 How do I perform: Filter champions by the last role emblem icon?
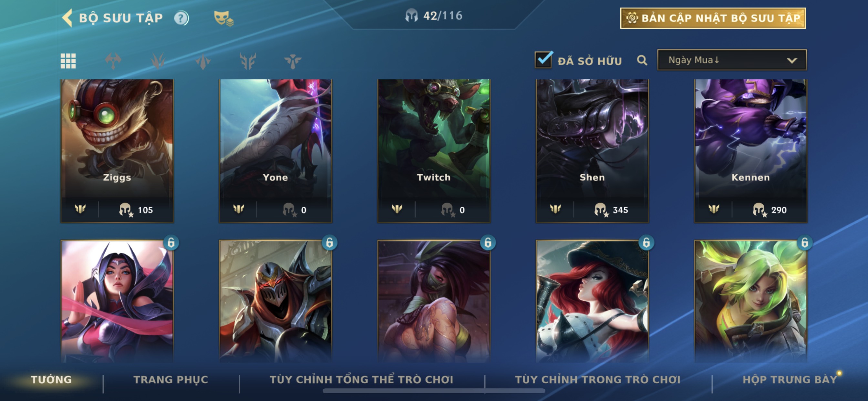(x=293, y=61)
